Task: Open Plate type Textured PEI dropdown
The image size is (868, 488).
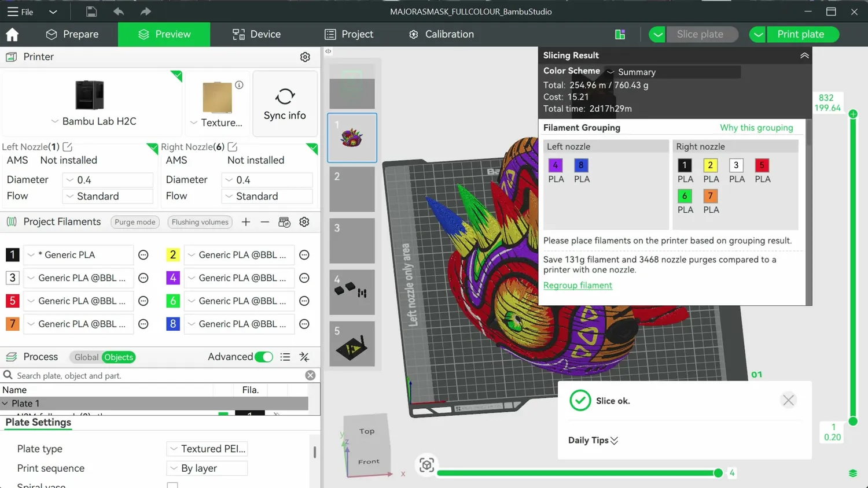Action: click(x=207, y=449)
